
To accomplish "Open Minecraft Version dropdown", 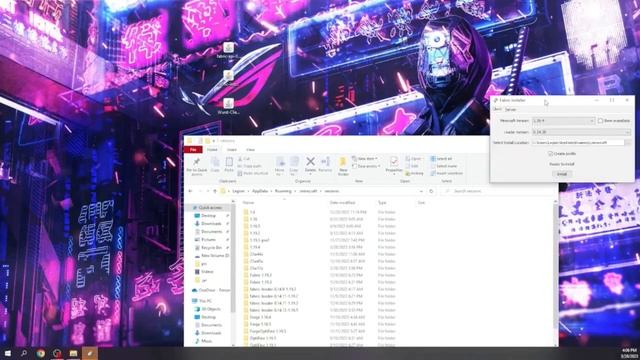I will [x=563, y=121].
